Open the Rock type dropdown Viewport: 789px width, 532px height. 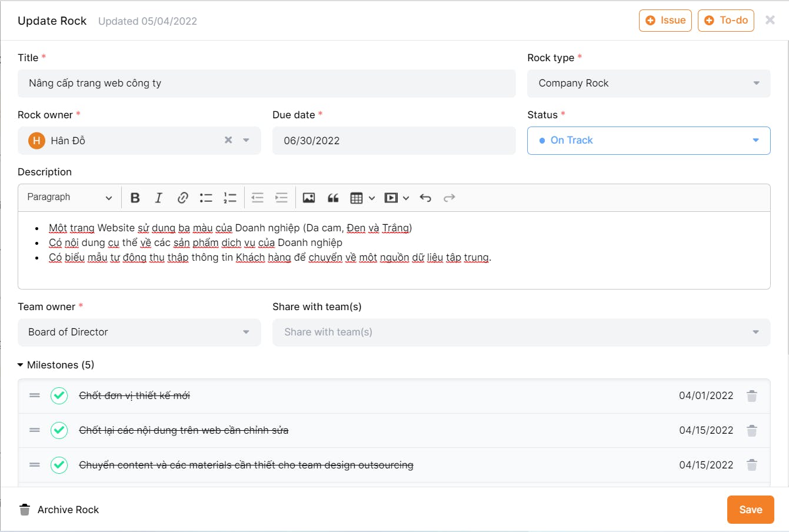648,84
